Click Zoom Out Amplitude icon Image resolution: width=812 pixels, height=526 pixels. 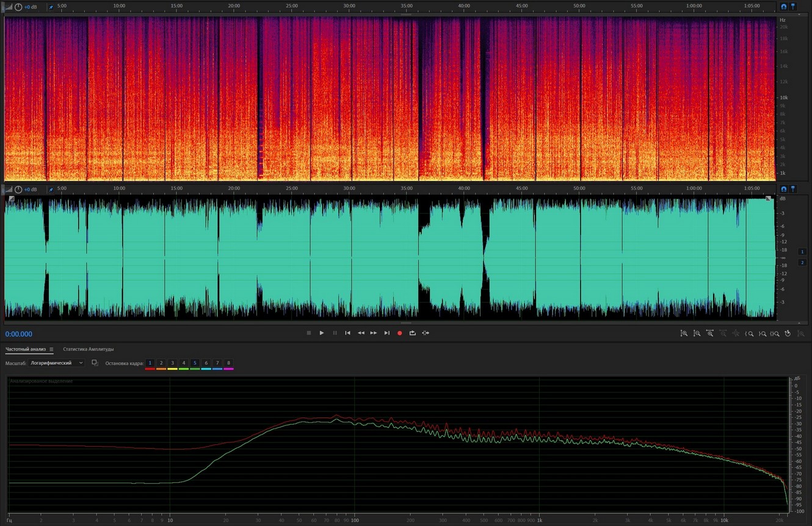(697, 334)
